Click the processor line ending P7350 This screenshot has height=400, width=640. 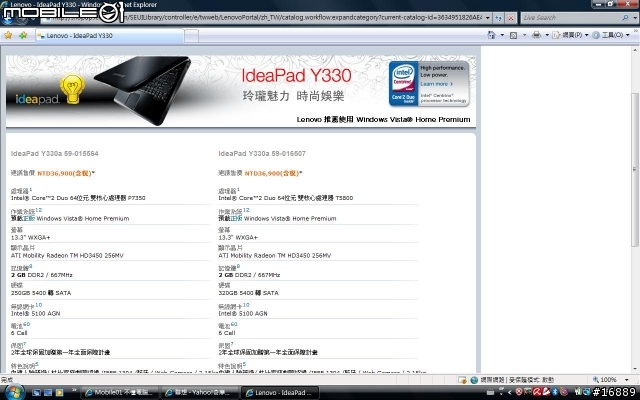[x=78, y=198]
